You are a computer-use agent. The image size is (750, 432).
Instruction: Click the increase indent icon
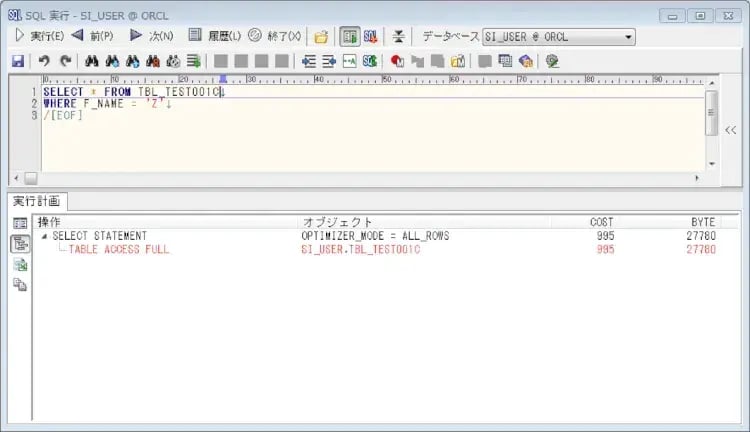click(329, 61)
